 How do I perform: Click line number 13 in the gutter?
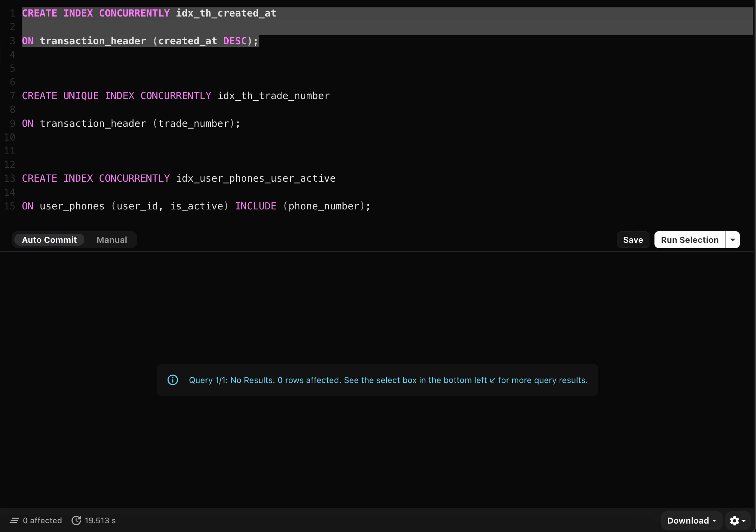[10, 178]
